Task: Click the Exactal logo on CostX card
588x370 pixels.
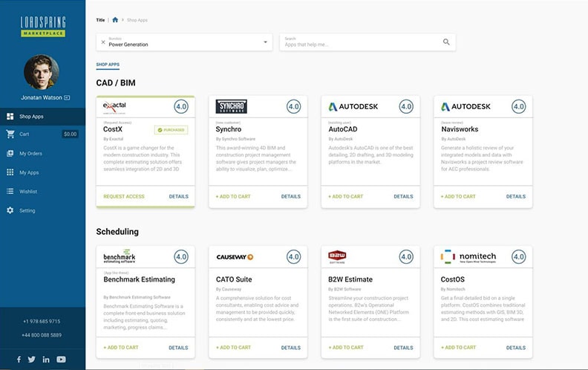Action: pos(114,107)
